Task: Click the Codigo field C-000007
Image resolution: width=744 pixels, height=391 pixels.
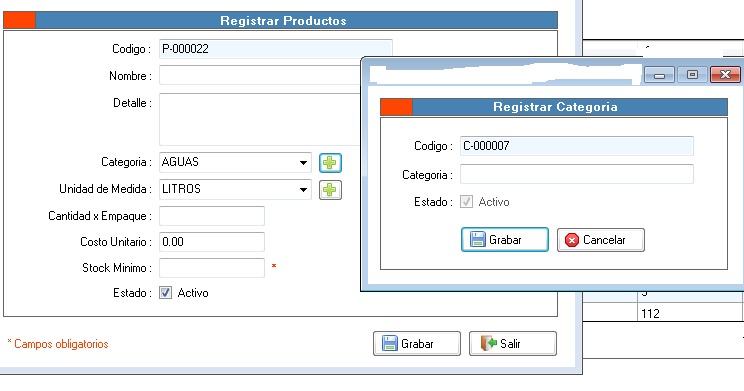Action: [x=577, y=146]
